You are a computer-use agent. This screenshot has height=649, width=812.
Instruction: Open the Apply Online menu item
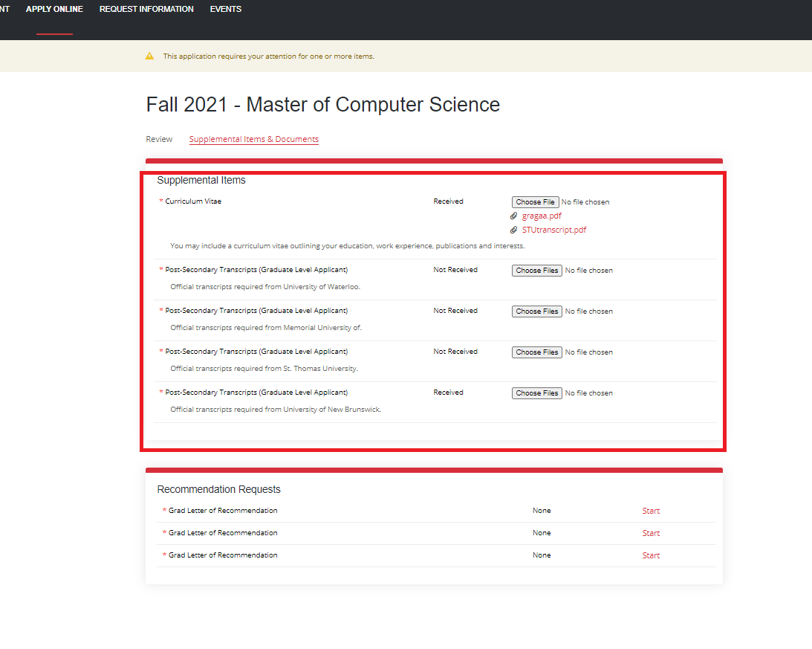pos(54,9)
